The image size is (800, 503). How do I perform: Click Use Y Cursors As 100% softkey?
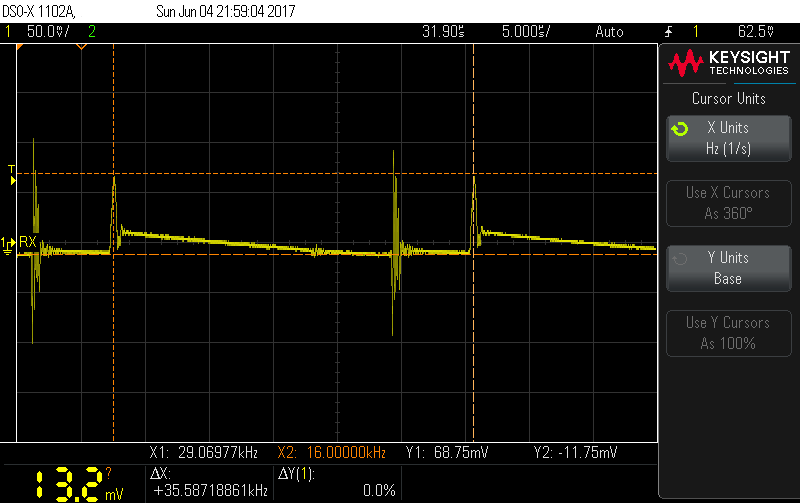729,333
